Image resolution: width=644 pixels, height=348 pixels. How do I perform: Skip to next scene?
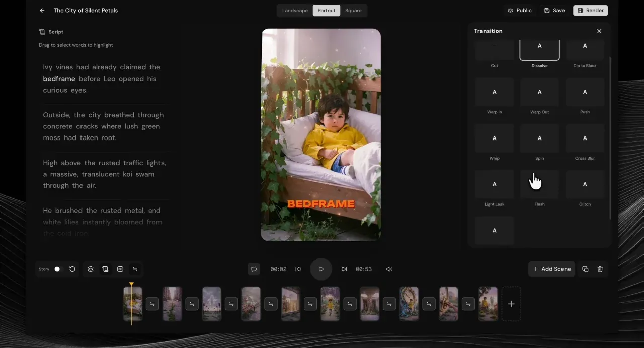click(x=344, y=269)
